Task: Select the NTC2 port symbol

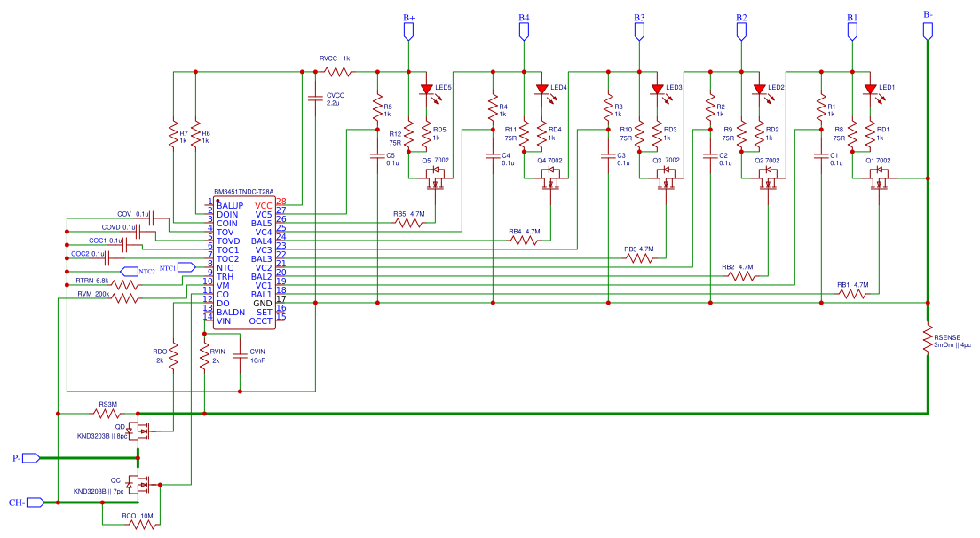Action: tap(128, 271)
